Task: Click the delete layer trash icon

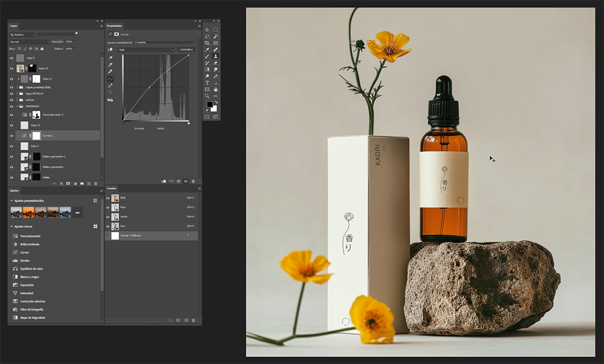Action: 95,183
